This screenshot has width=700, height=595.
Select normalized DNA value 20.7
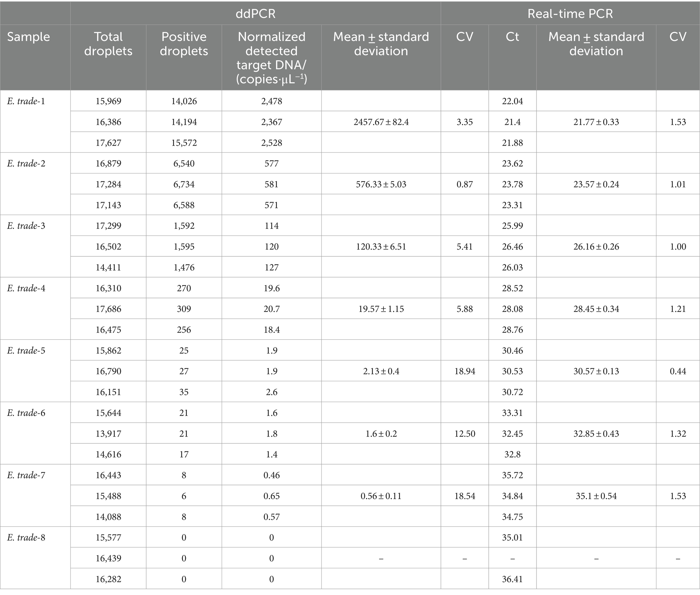[x=271, y=309]
